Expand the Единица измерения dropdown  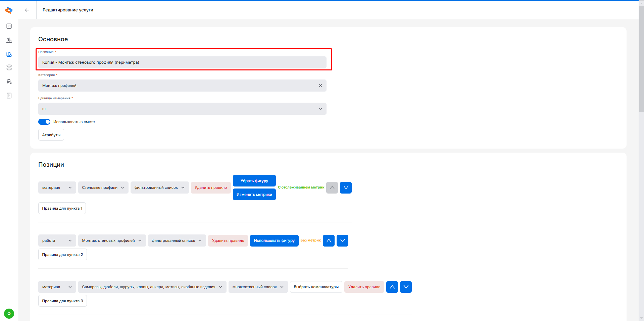click(x=182, y=109)
